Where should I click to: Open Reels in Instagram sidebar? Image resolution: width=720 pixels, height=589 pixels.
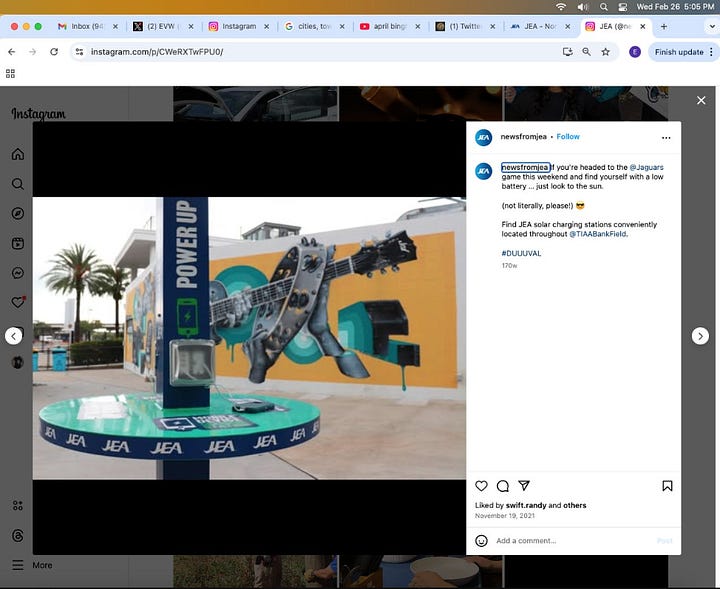(17, 243)
